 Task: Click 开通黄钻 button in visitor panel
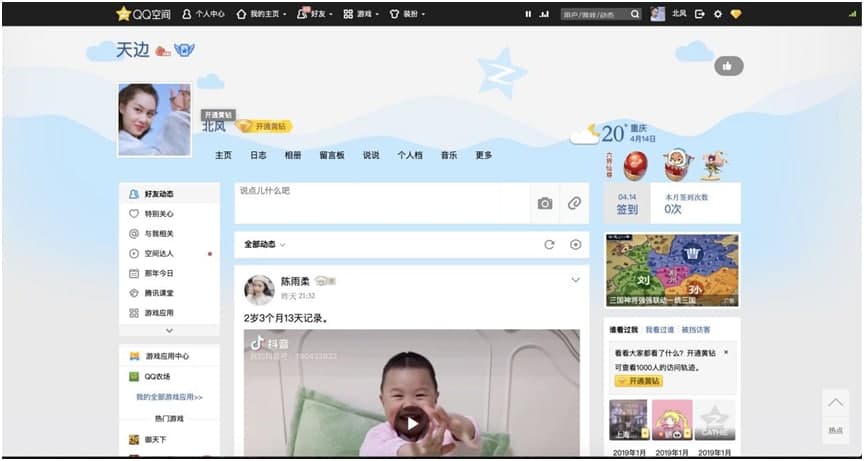(639, 381)
